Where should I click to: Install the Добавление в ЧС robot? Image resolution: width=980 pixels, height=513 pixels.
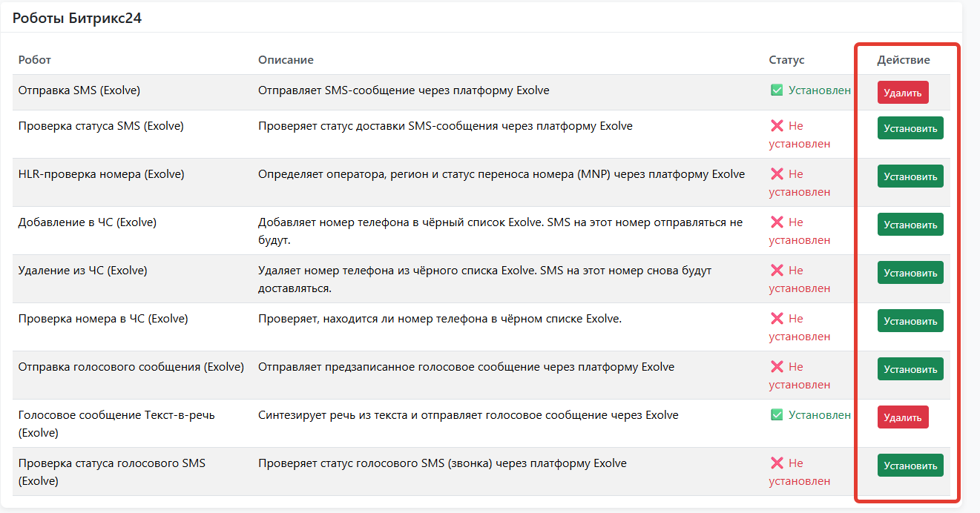tap(910, 225)
